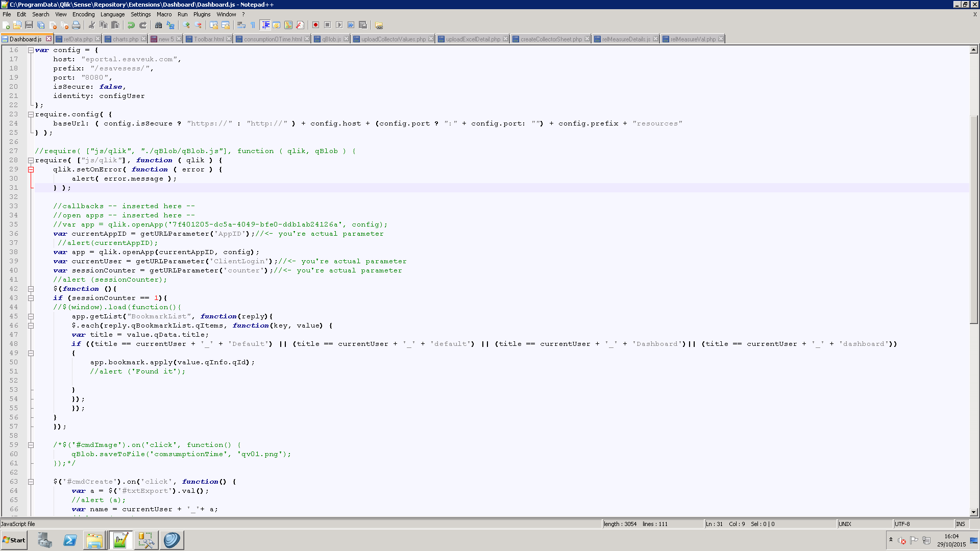This screenshot has width=980, height=551.
Task: Open the Windows Start menu
Action: (x=14, y=540)
